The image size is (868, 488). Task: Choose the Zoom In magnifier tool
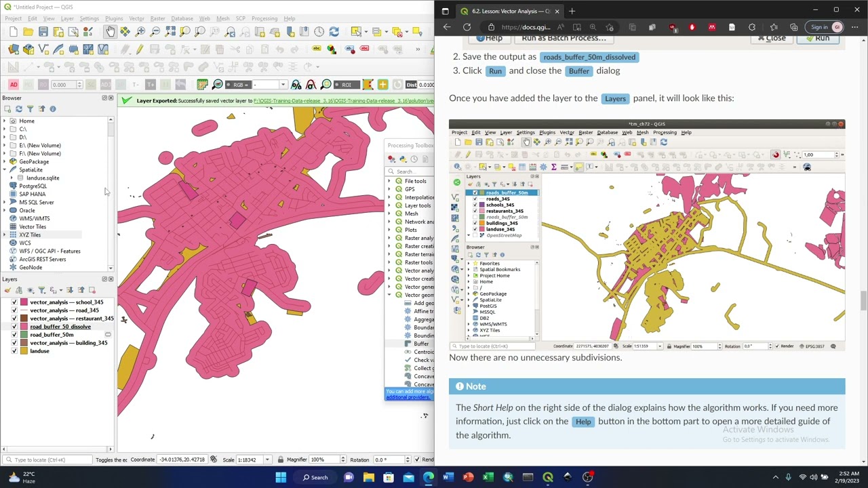(140, 32)
